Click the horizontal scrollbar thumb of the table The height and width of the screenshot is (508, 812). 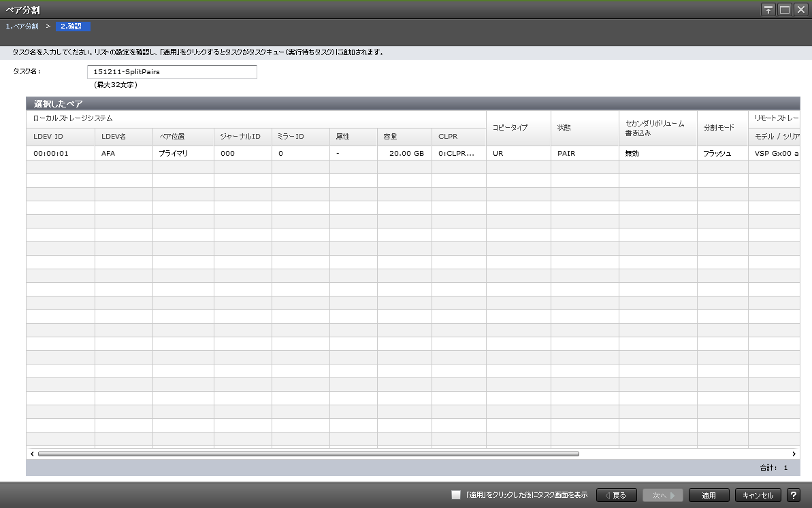[x=308, y=454]
